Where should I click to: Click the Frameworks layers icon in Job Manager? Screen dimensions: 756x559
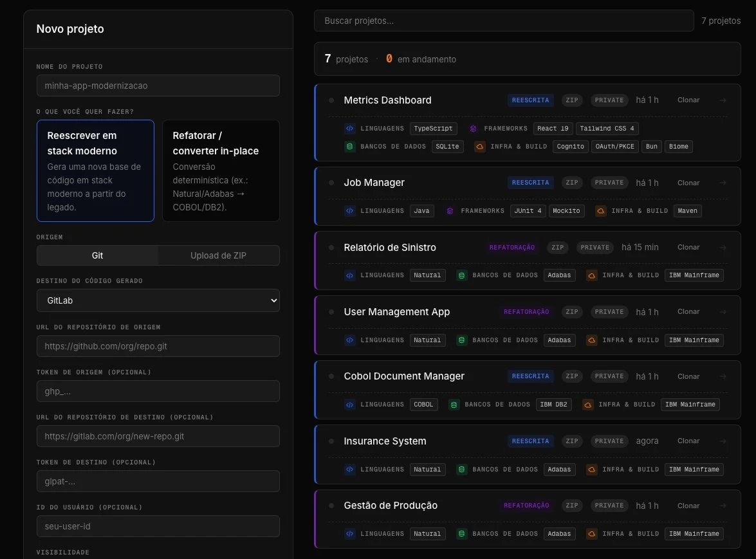450,211
